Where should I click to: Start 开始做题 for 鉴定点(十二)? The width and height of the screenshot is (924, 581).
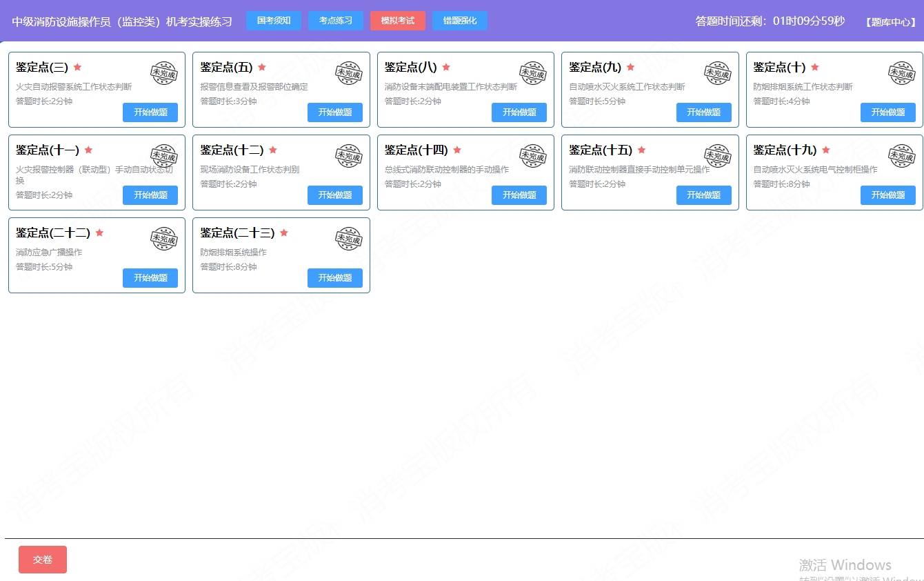335,195
